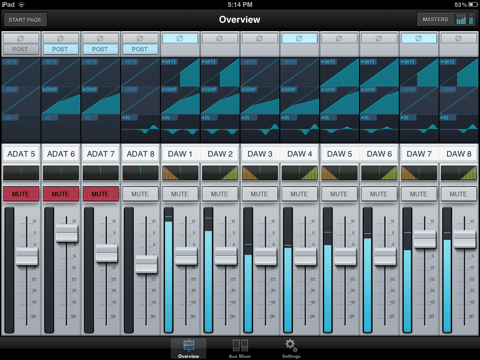Select the DAW 7 channel name label
Screen dimensions: 480x360
[x=419, y=154]
